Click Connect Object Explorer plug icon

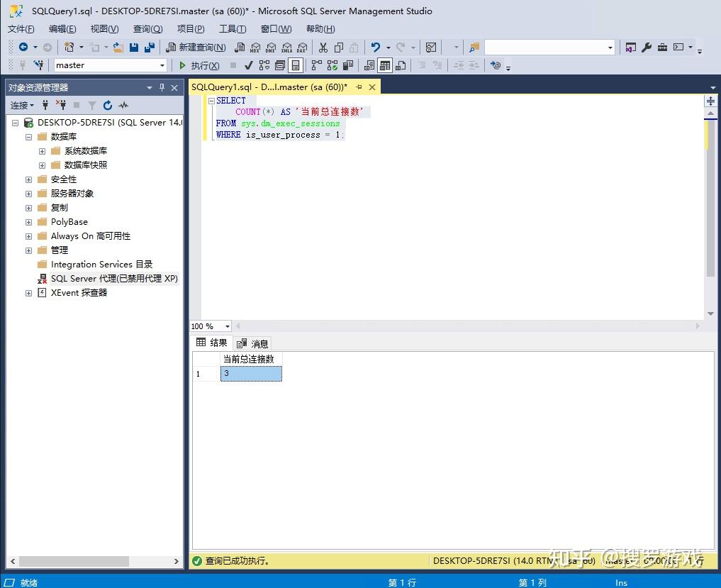45,106
